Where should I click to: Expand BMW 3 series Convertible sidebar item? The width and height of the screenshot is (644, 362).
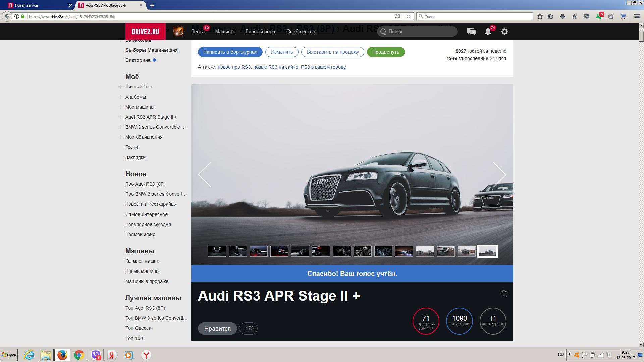point(120,127)
